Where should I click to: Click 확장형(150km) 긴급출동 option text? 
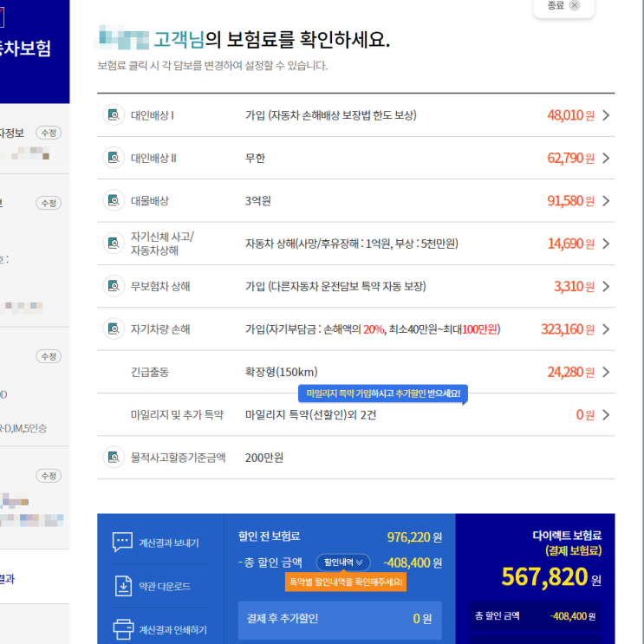pos(282,372)
